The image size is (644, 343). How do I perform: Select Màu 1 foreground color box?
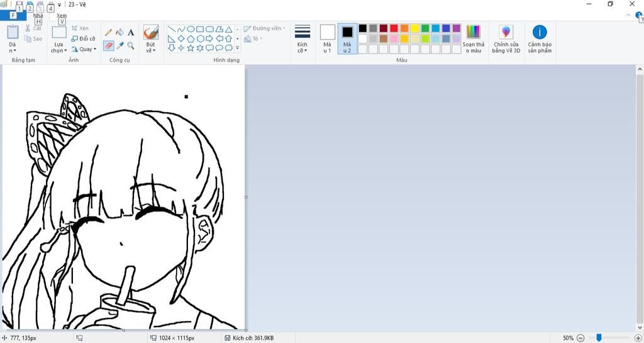pos(327,38)
